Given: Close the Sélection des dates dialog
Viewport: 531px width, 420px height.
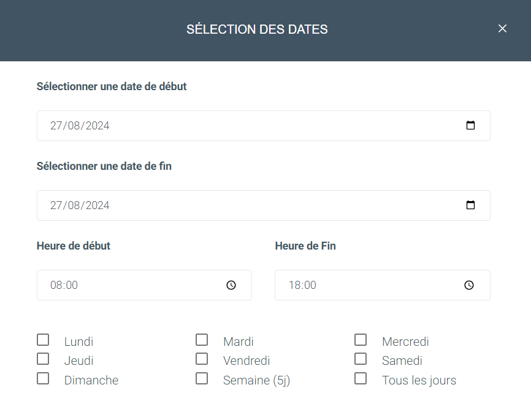Looking at the screenshot, I should click(502, 28).
